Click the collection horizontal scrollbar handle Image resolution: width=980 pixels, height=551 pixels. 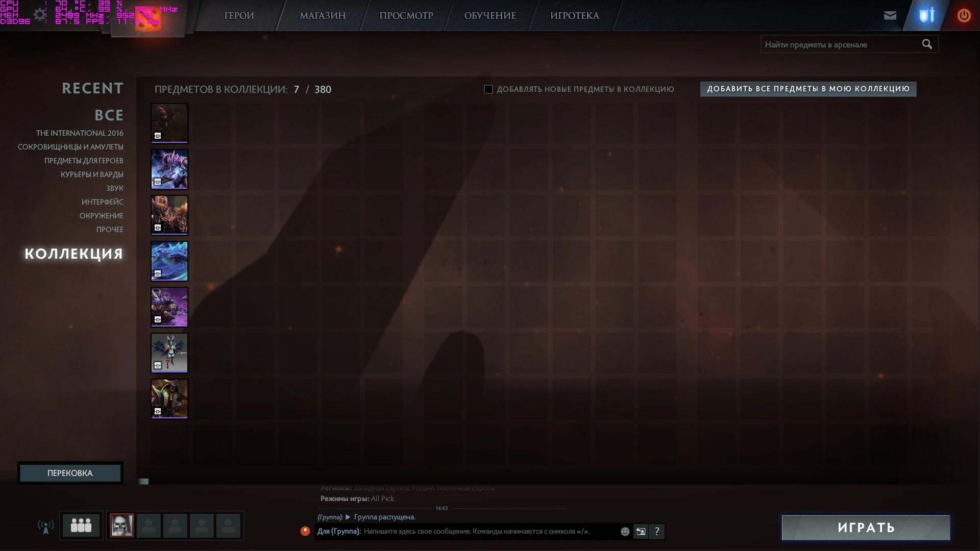click(143, 481)
